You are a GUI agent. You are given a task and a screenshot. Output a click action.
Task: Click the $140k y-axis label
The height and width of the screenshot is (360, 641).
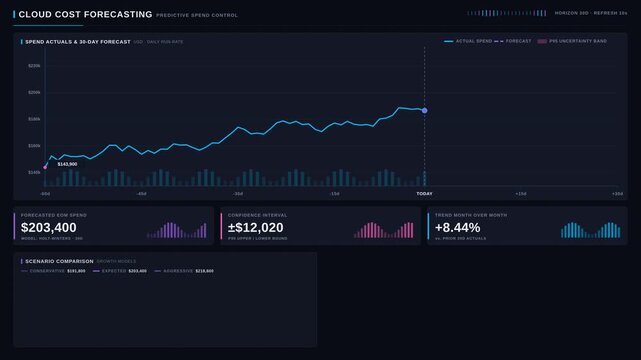(x=34, y=172)
